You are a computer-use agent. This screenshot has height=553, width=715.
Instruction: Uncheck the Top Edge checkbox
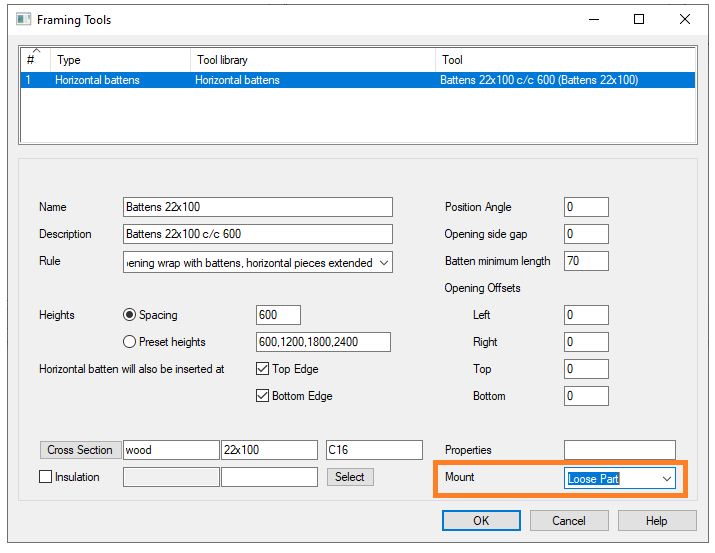[x=263, y=369]
